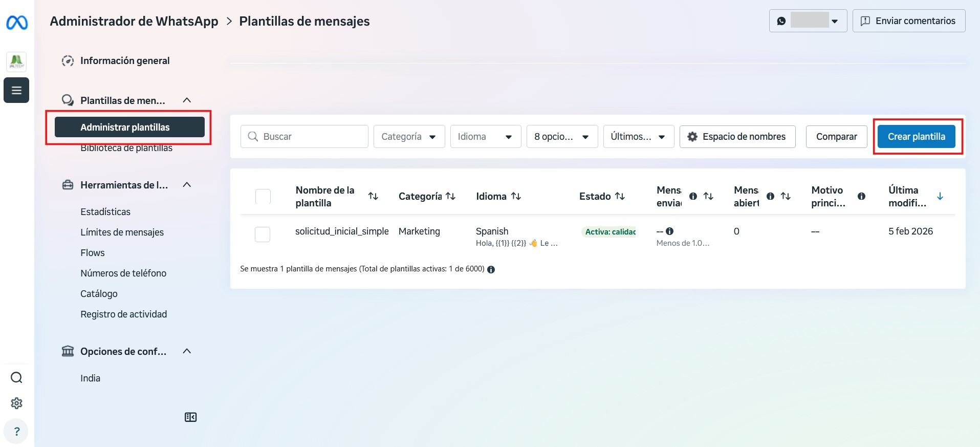
Task: Click info icon beside total plantillas text
Action: (x=491, y=269)
